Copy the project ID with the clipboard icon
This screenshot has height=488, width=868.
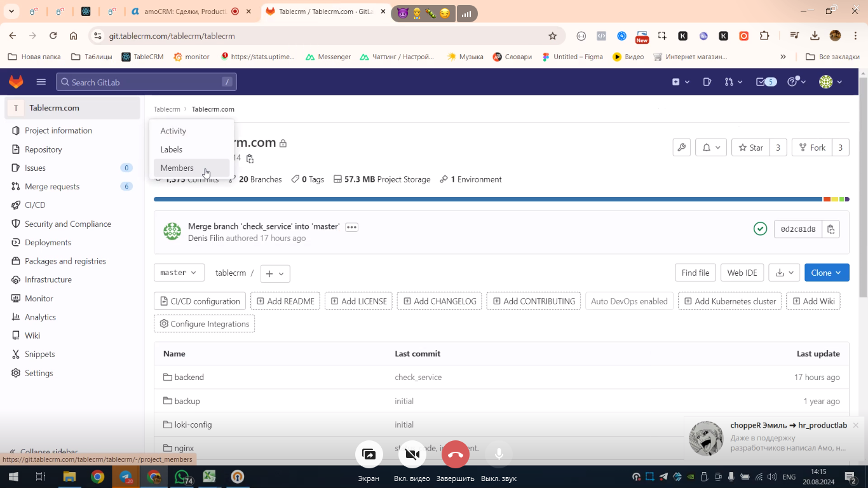[x=250, y=158]
